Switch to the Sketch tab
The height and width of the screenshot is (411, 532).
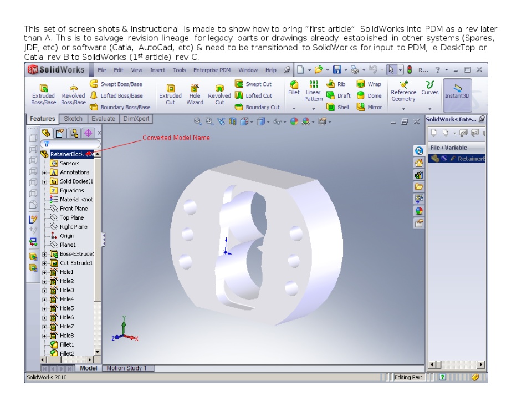point(73,119)
